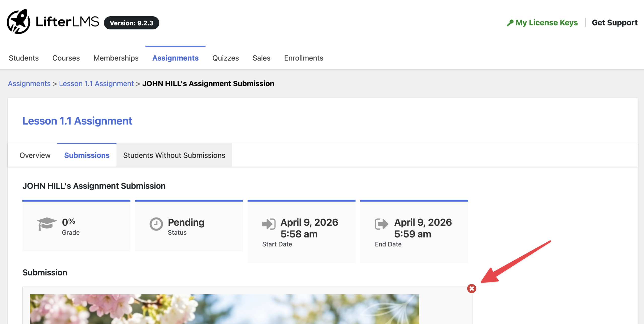Click Lesson 1.1 Assignment breadcrumb link
644x324 pixels.
coord(96,84)
